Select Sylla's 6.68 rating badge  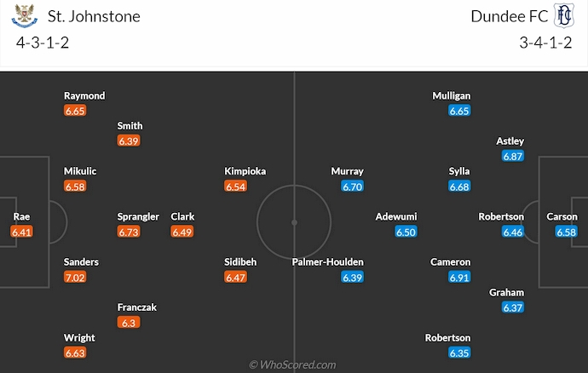(x=460, y=186)
